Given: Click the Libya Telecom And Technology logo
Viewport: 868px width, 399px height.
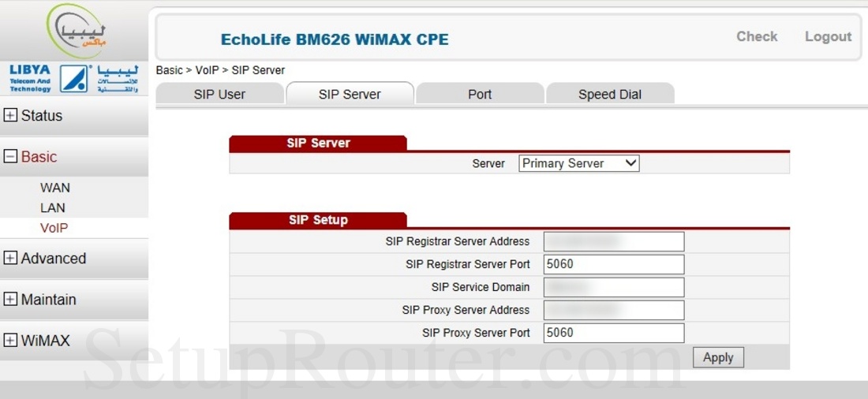Looking at the screenshot, I should (74, 79).
